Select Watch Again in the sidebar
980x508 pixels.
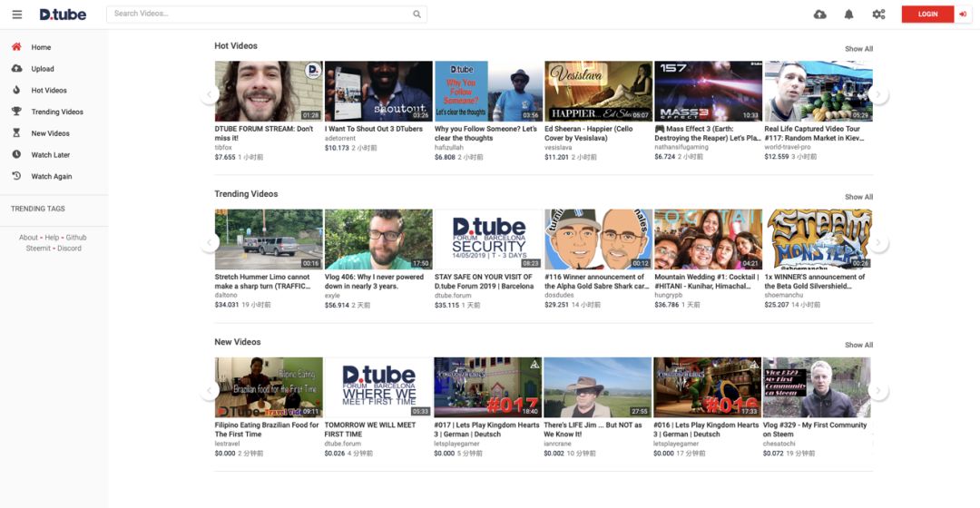[x=54, y=176]
